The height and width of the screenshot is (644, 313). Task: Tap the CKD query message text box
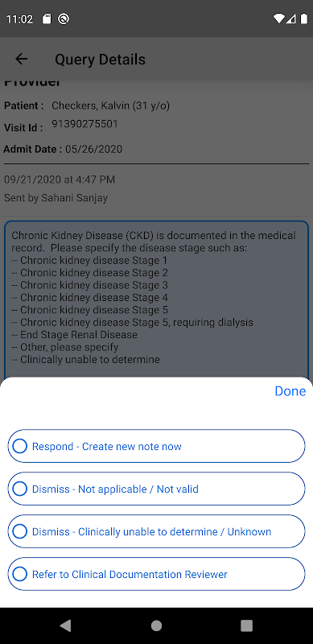(x=156, y=299)
